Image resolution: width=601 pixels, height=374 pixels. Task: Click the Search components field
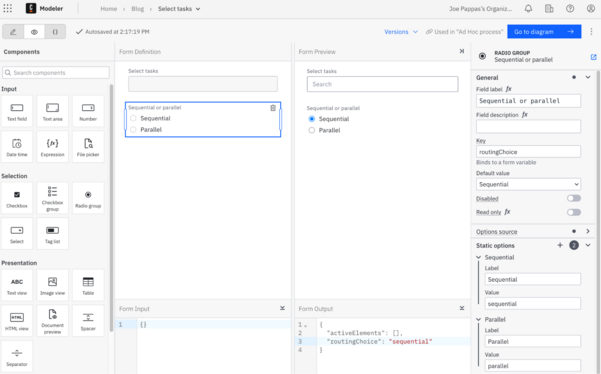[x=56, y=72]
